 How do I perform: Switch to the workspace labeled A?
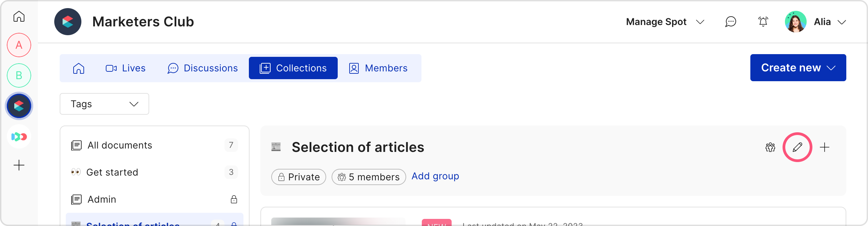click(19, 45)
